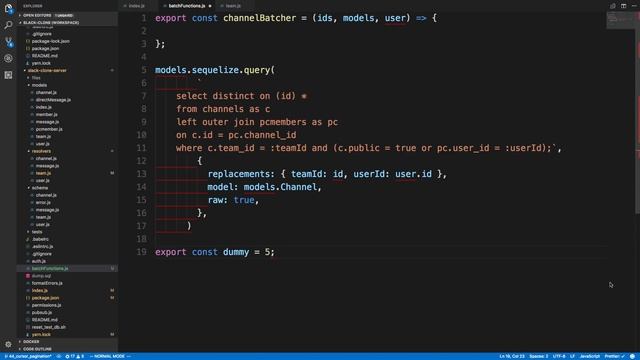Open the Explorer view in activity bar
Image resolution: width=640 pixels, height=360 pixels.
pos(8,8)
